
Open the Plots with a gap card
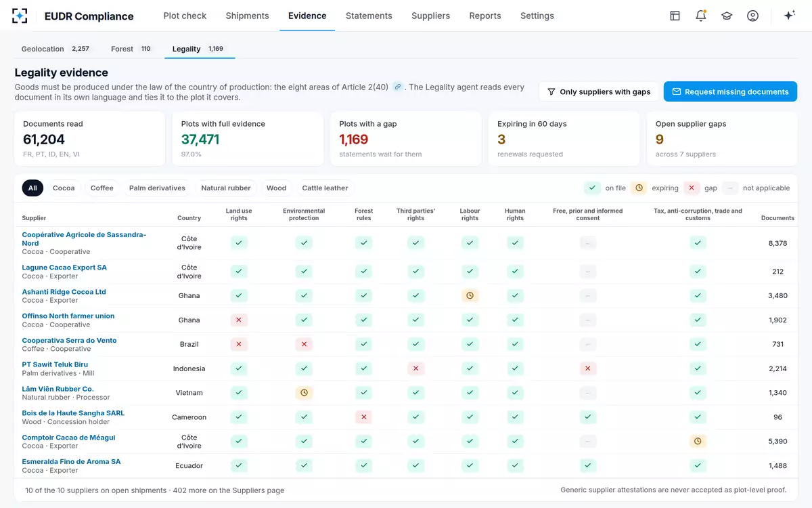tap(405, 139)
